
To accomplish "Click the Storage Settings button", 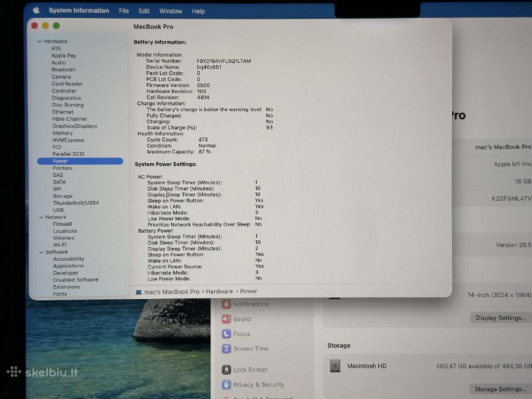I will (x=500, y=389).
